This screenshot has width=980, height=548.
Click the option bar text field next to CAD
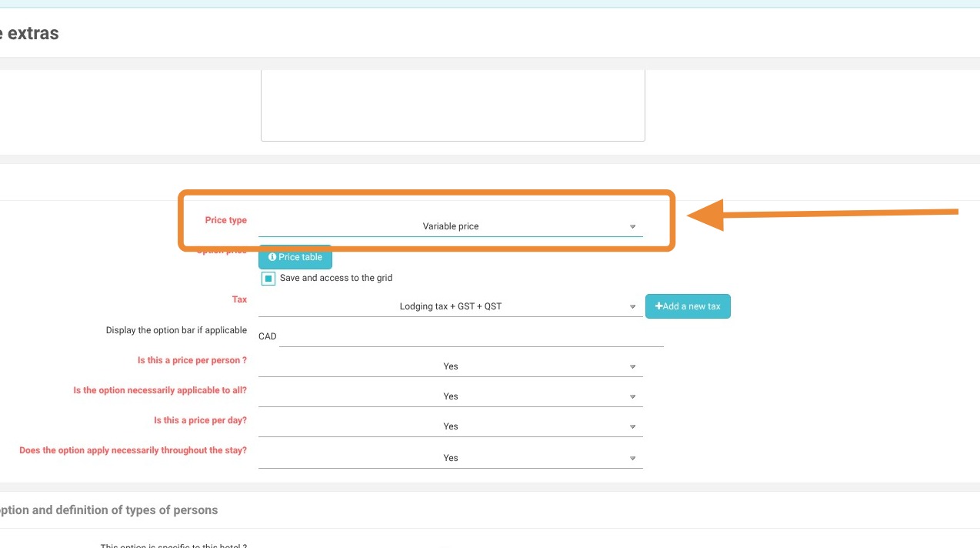pyautogui.click(x=471, y=336)
